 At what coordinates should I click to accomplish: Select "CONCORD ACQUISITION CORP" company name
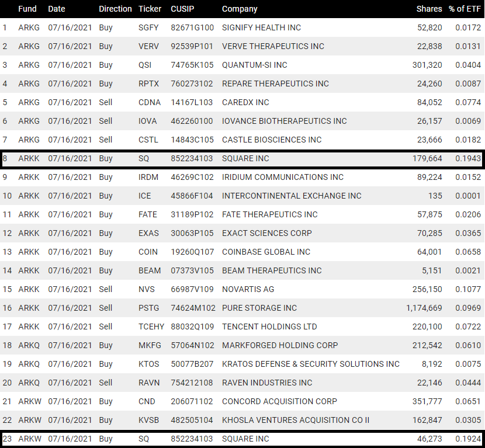point(280,401)
